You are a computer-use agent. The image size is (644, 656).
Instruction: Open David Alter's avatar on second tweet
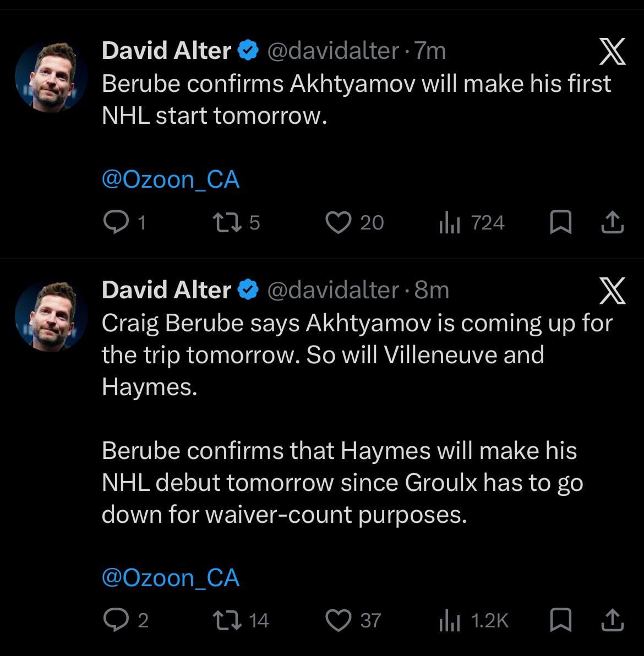(51, 316)
